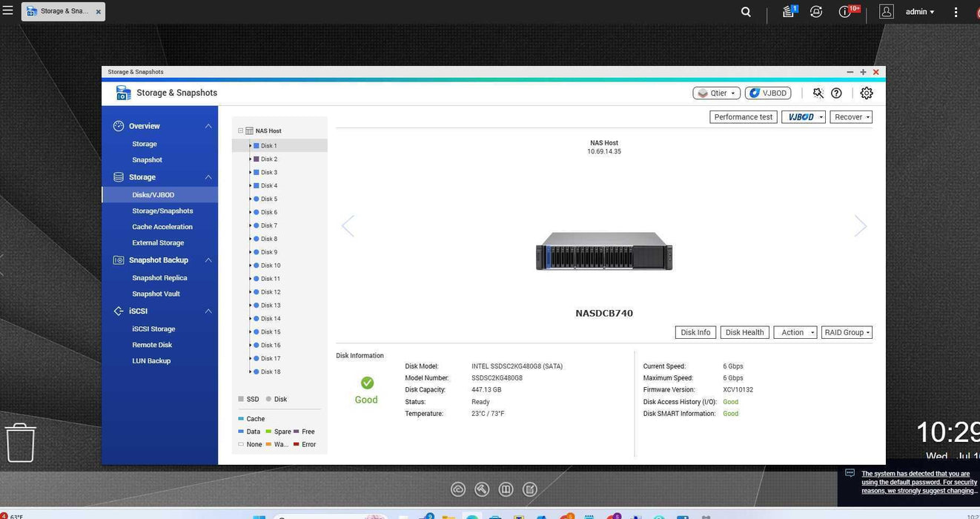Click the event notifications info icon

pyautogui.click(x=845, y=12)
